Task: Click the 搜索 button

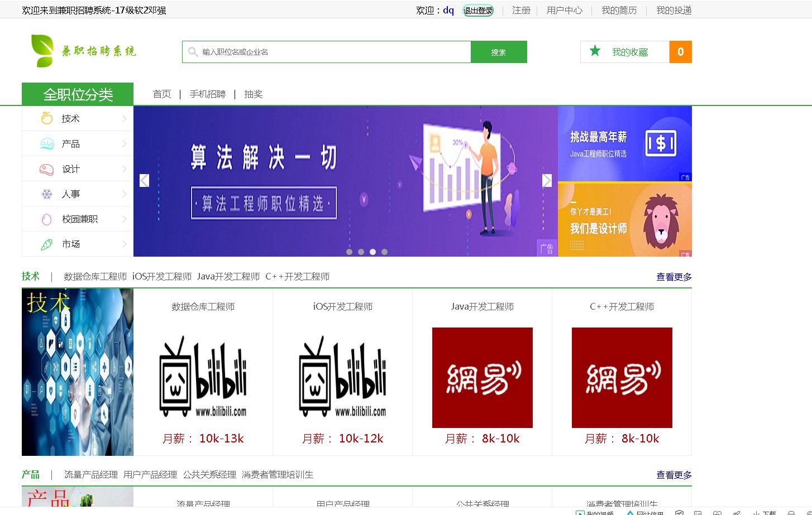Action: point(498,51)
